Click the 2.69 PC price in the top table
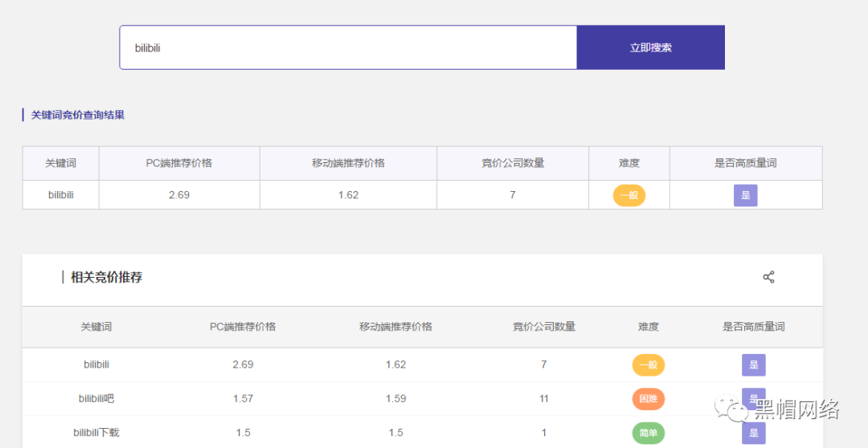This screenshot has width=868, height=448. (x=179, y=194)
